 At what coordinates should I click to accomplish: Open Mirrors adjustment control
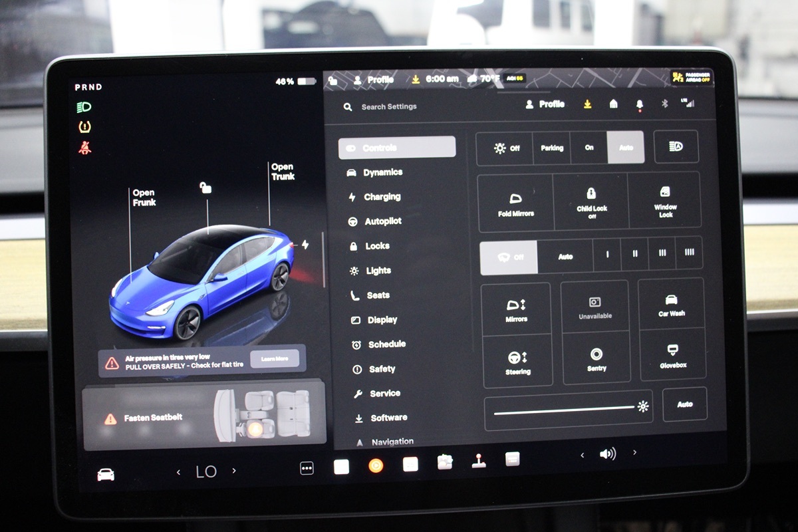click(x=516, y=309)
